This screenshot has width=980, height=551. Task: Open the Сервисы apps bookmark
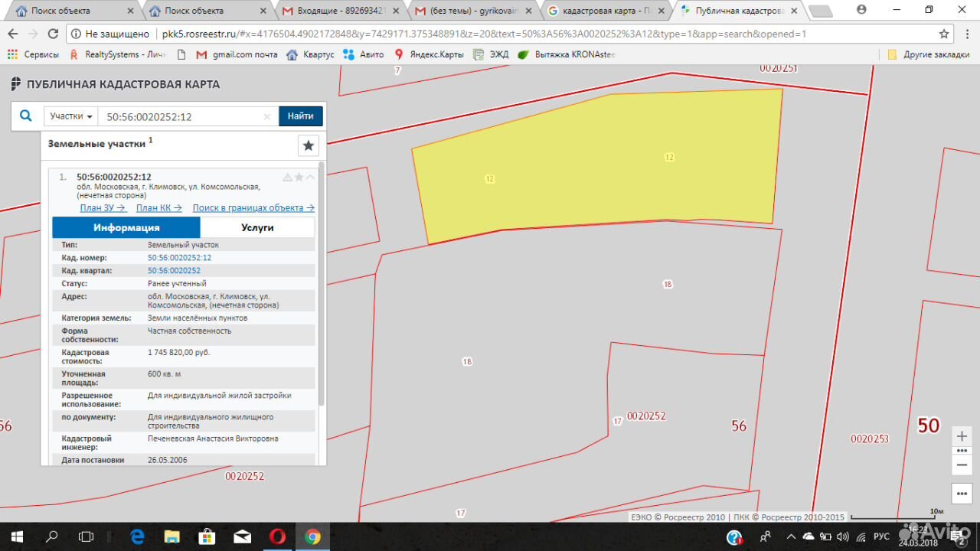[33, 54]
